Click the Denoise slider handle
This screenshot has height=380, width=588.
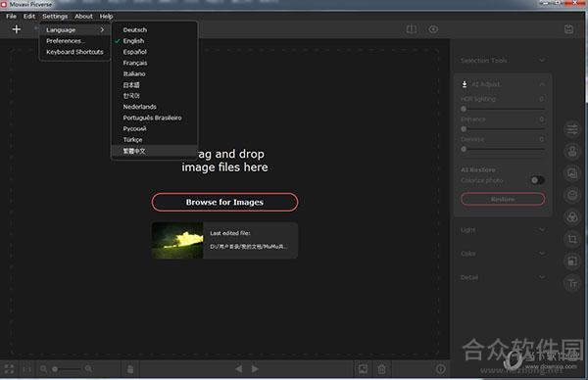tap(464, 149)
